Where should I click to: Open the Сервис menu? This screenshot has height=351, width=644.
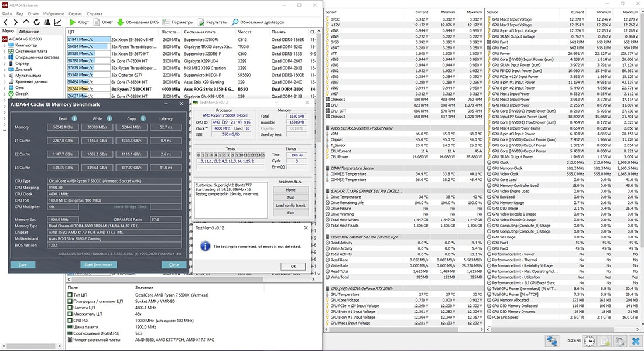[75, 13]
